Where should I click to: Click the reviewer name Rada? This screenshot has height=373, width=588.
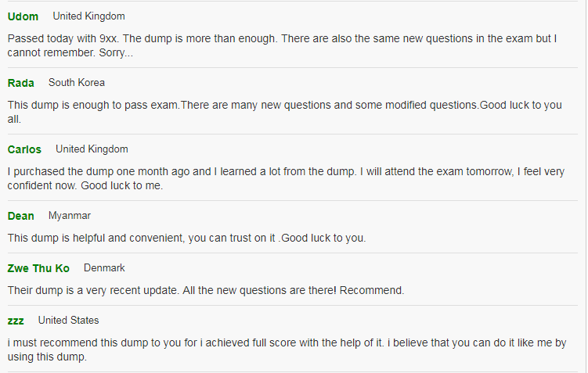(20, 83)
